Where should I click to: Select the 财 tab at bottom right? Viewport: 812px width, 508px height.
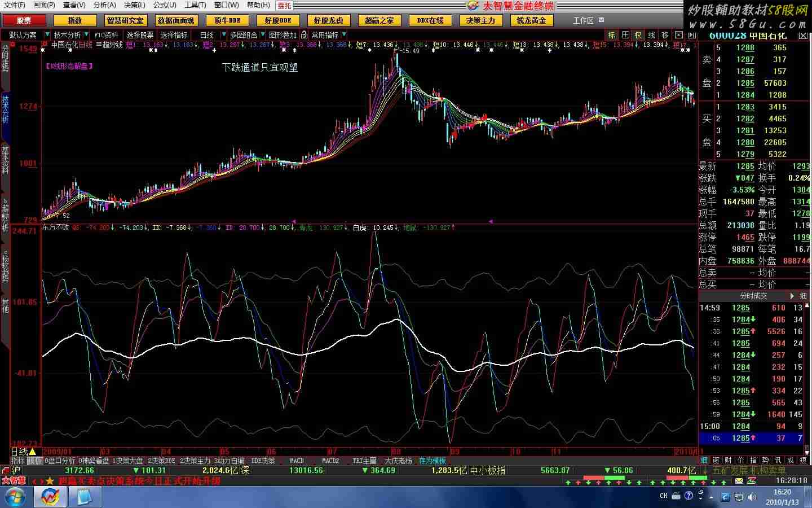click(728, 461)
